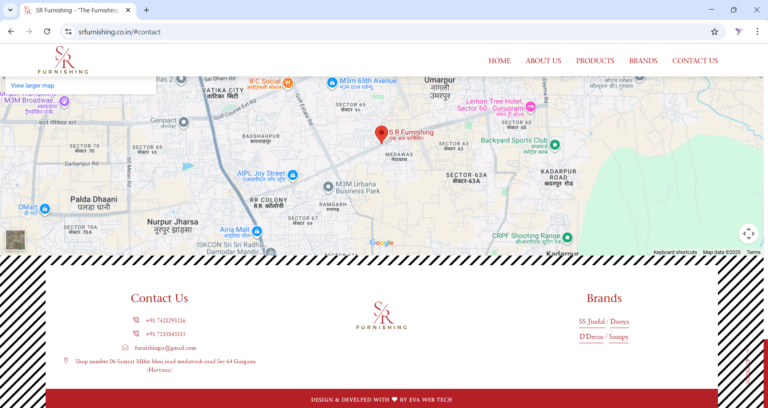Click the red SR Furnishing map pin

[381, 135]
